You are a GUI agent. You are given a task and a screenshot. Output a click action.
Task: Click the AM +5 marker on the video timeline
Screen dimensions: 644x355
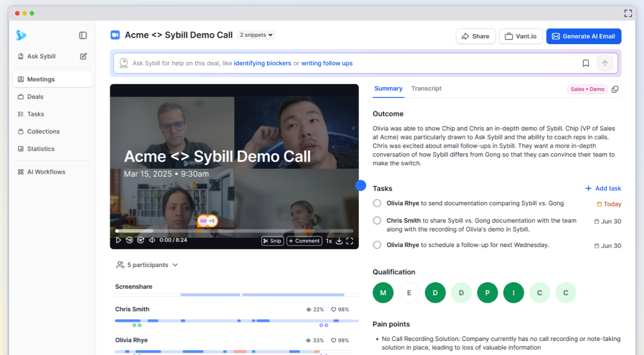[x=207, y=221]
